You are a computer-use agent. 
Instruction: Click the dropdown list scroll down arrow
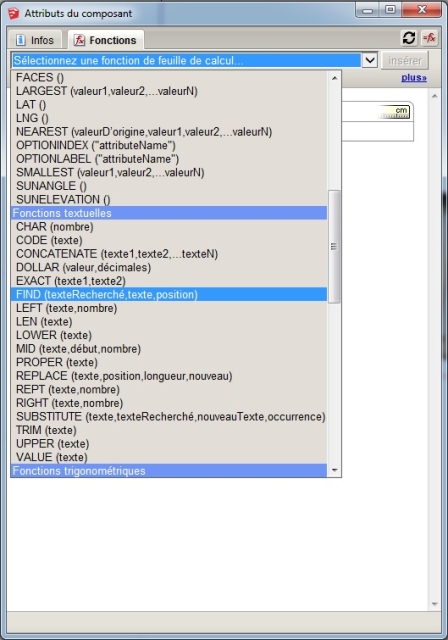(x=335, y=470)
